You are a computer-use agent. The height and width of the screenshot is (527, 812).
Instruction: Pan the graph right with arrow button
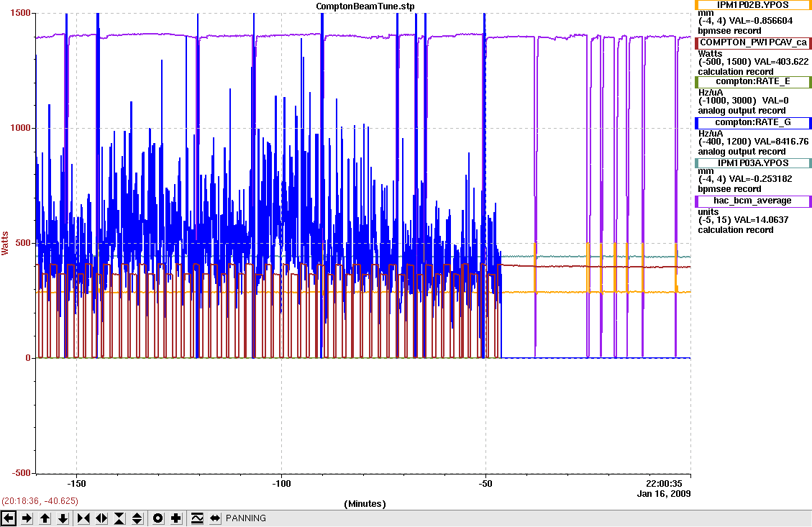coord(27,518)
